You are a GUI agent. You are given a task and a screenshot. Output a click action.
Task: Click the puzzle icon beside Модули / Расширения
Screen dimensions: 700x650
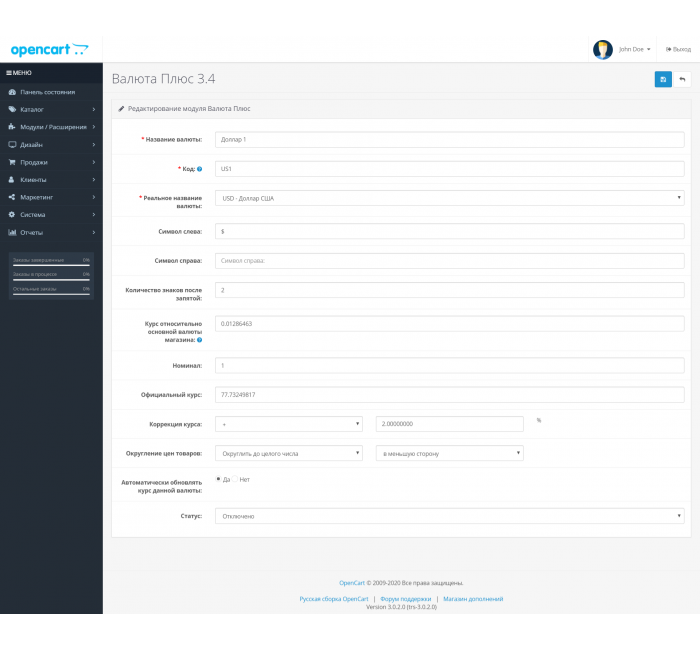12,127
